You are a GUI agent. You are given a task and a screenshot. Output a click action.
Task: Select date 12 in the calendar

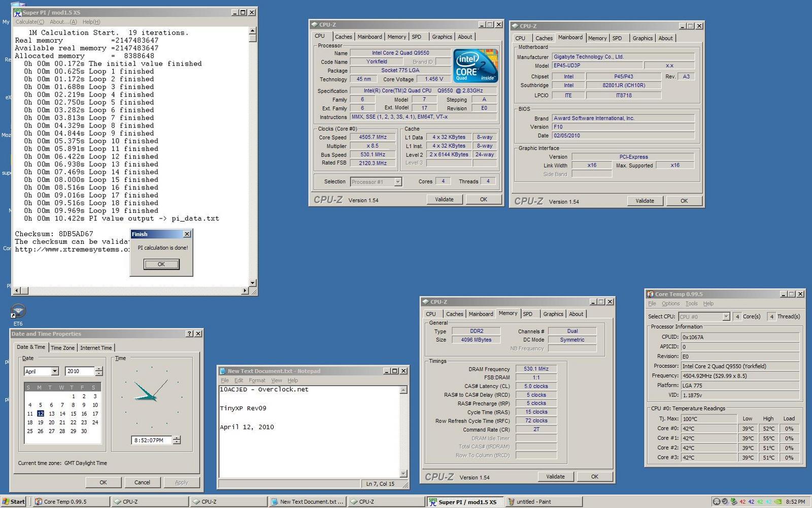coord(41,414)
